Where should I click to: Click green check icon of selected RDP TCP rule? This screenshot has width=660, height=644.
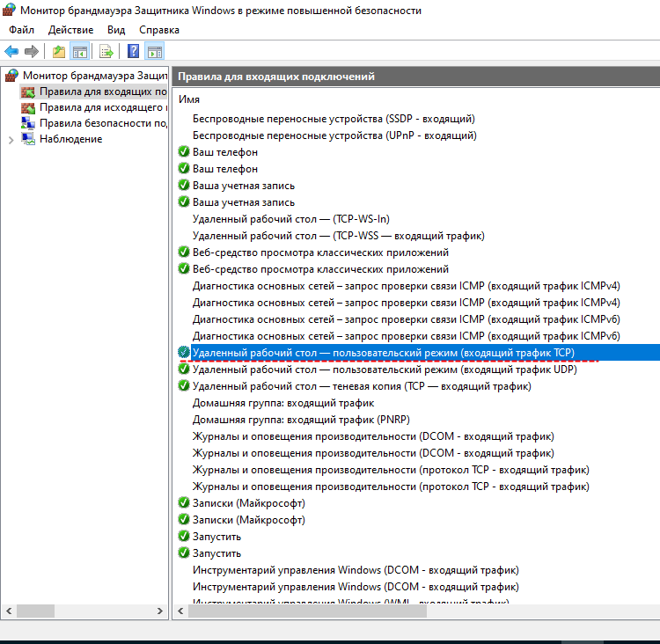click(x=184, y=352)
